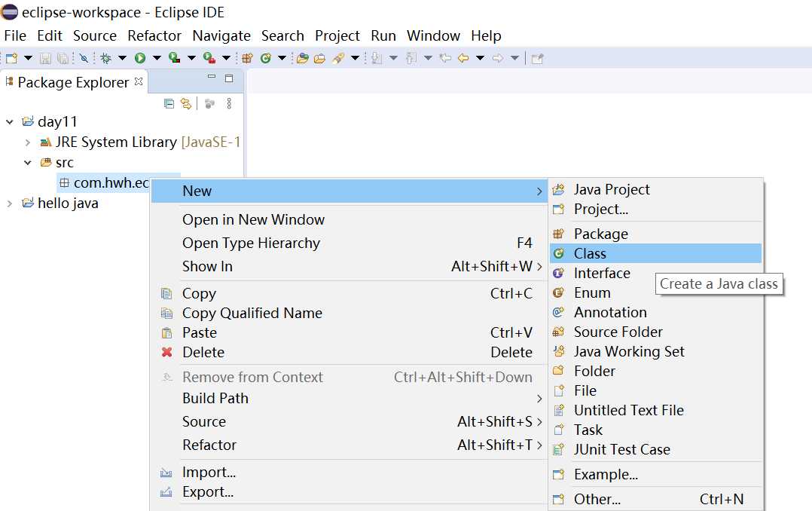Click Collapse All icon in Package Explorer

tap(169, 104)
